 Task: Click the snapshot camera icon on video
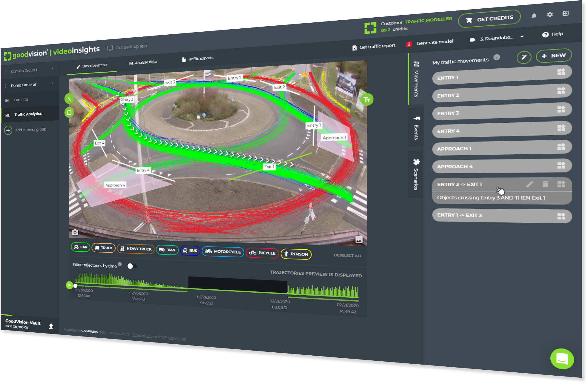75,232
